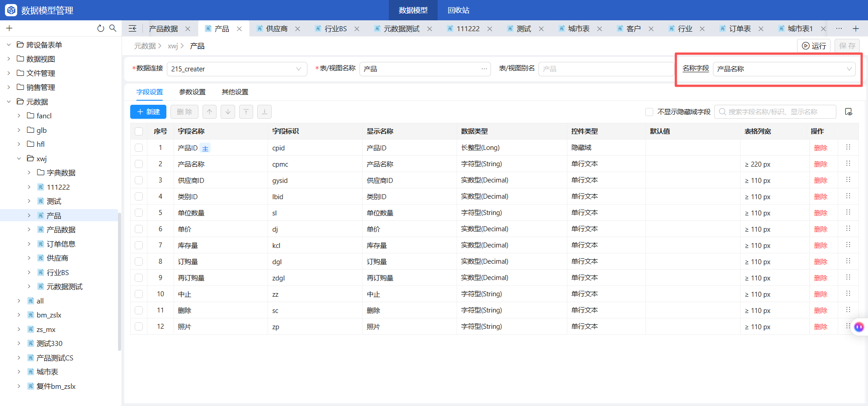Viewport: 868px width, 406px height.
Task: Open the 订单表 document tab
Action: pyautogui.click(x=740, y=29)
